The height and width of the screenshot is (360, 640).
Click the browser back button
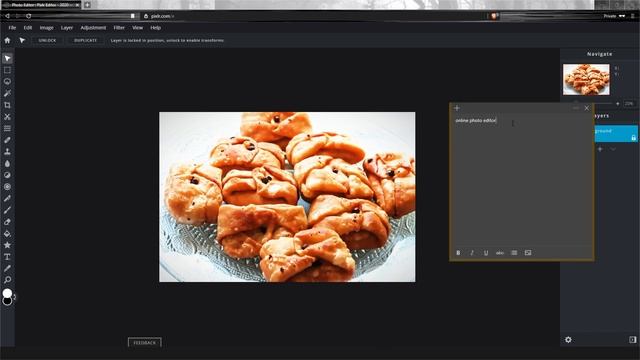point(7,16)
